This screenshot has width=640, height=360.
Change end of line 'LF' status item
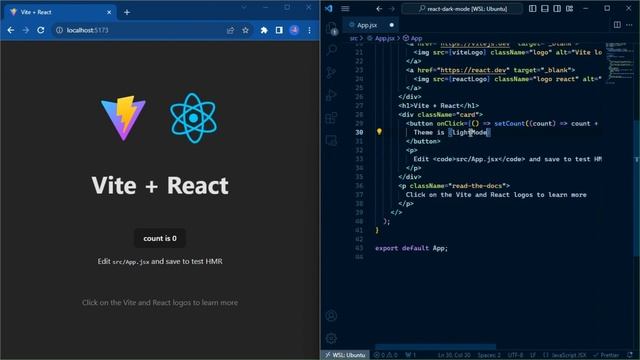coord(533,355)
